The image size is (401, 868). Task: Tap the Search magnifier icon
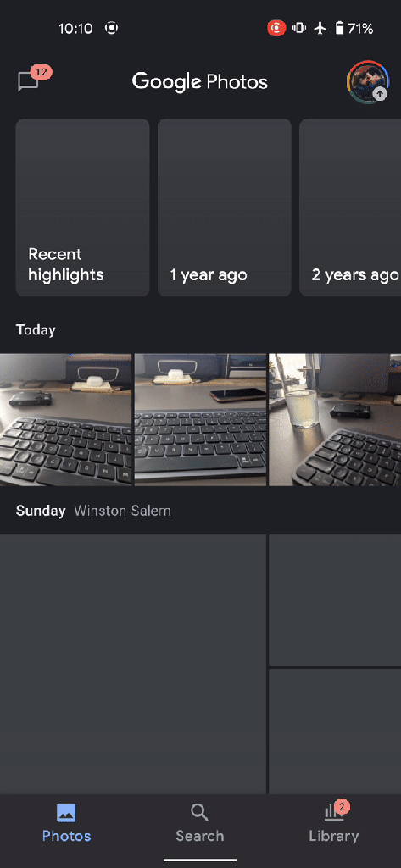click(199, 813)
